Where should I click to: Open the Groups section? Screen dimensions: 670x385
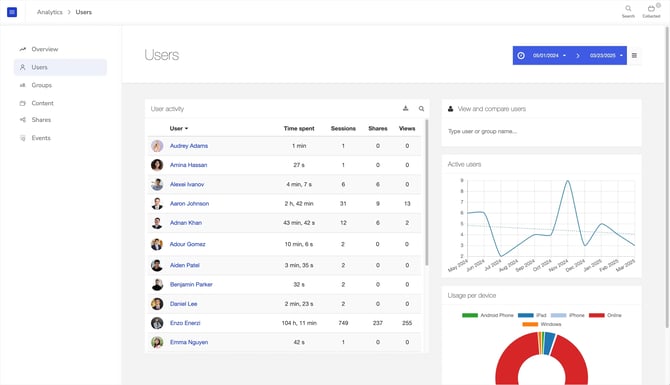[41, 85]
